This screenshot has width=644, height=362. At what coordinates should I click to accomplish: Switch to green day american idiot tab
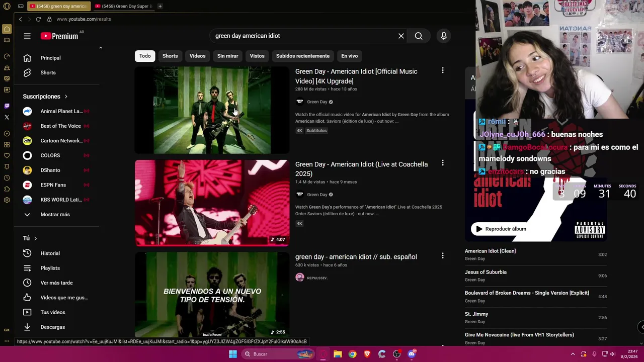point(58,6)
